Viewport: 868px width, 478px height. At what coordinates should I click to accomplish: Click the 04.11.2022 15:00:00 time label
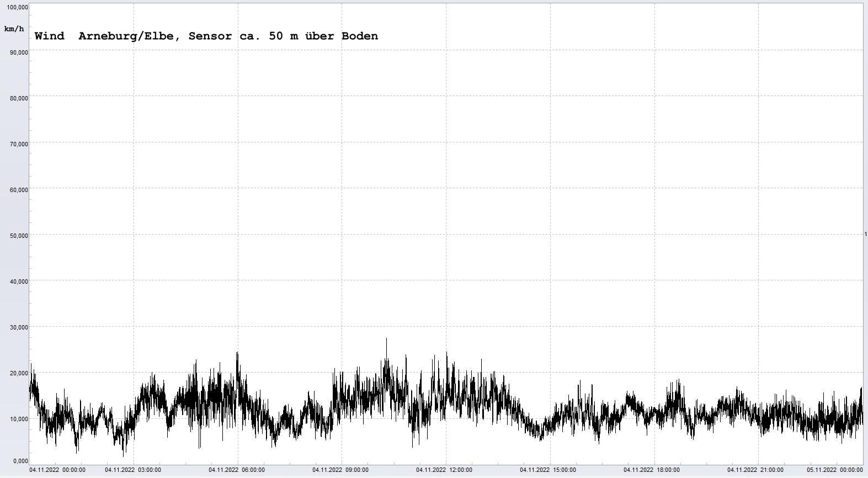tap(548, 470)
